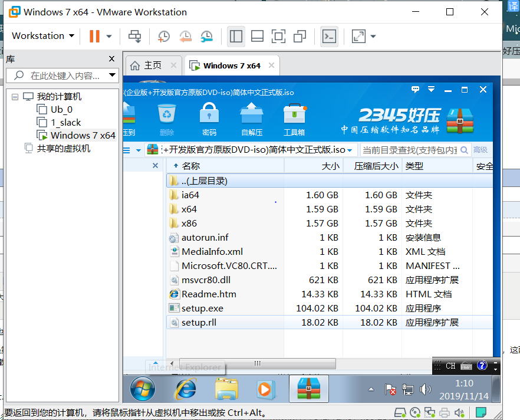Close the Windows 7 x64 tab
This screenshot has width=520, height=420.
(271, 65)
